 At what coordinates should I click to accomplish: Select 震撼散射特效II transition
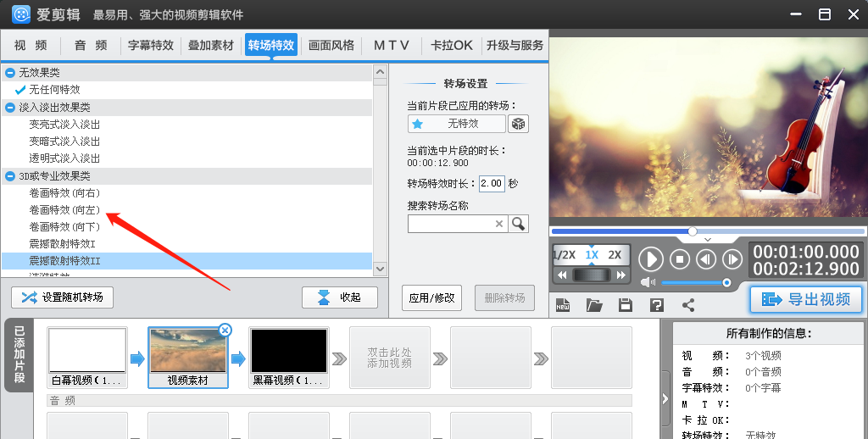187,261
